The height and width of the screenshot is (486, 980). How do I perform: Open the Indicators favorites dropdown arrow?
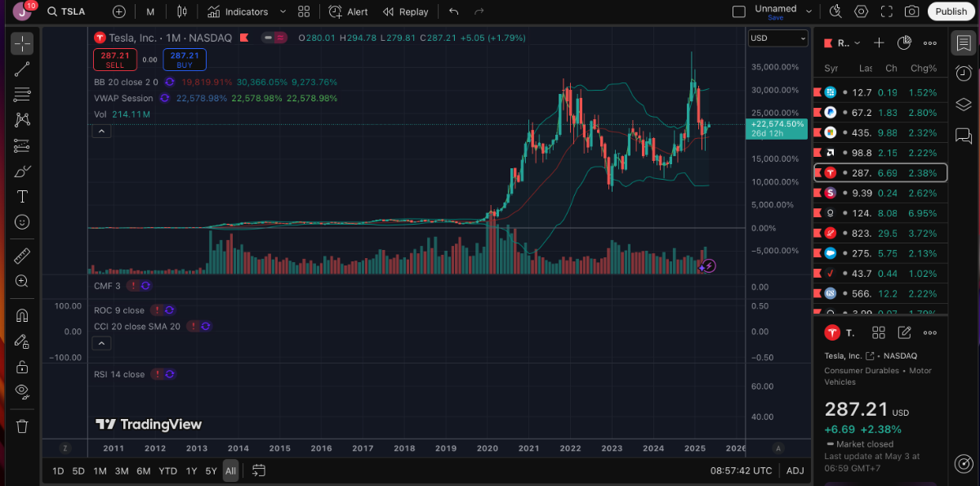(283, 11)
